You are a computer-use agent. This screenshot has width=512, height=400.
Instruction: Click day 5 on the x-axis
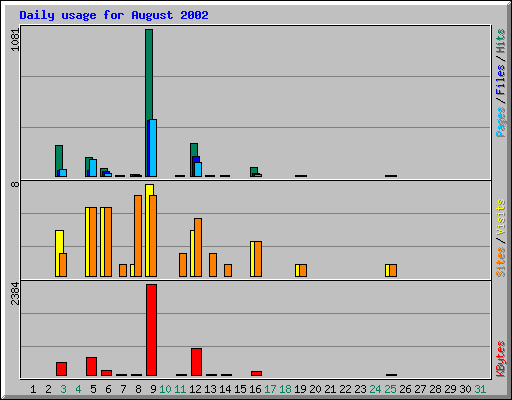coord(93,389)
